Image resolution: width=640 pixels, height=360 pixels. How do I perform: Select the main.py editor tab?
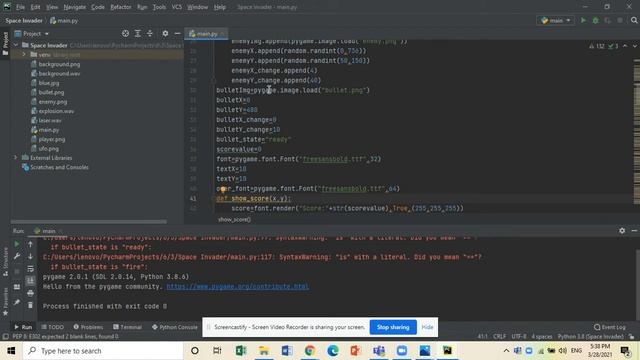click(x=206, y=34)
